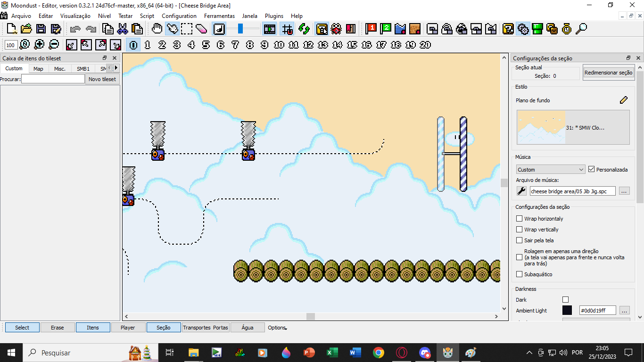
Task: Check Wrap horizontally option
Action: coord(520,219)
